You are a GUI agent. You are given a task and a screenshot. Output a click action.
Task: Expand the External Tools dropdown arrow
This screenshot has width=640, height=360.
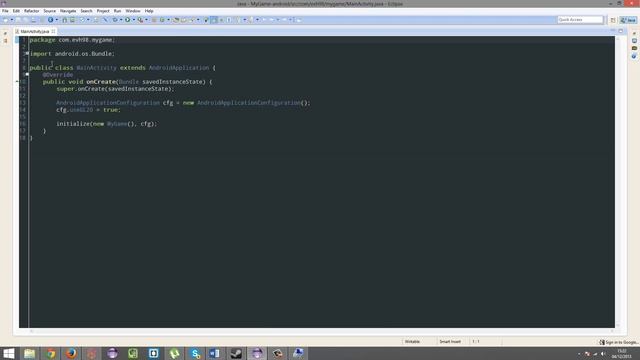146,20
